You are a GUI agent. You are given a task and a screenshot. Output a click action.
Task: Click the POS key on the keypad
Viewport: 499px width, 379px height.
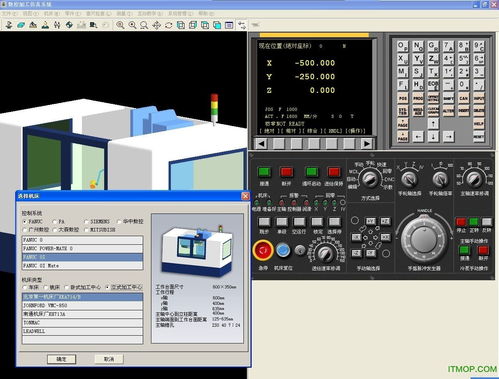(403, 98)
